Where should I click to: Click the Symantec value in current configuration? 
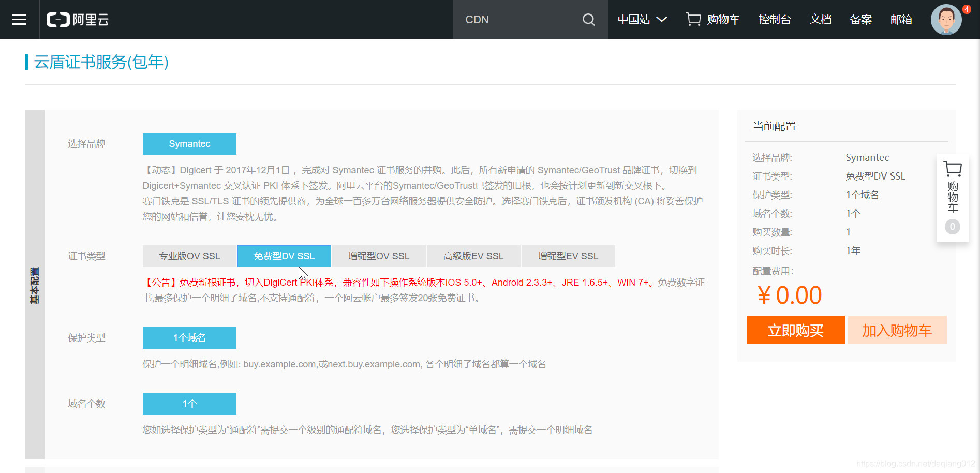[x=867, y=158]
